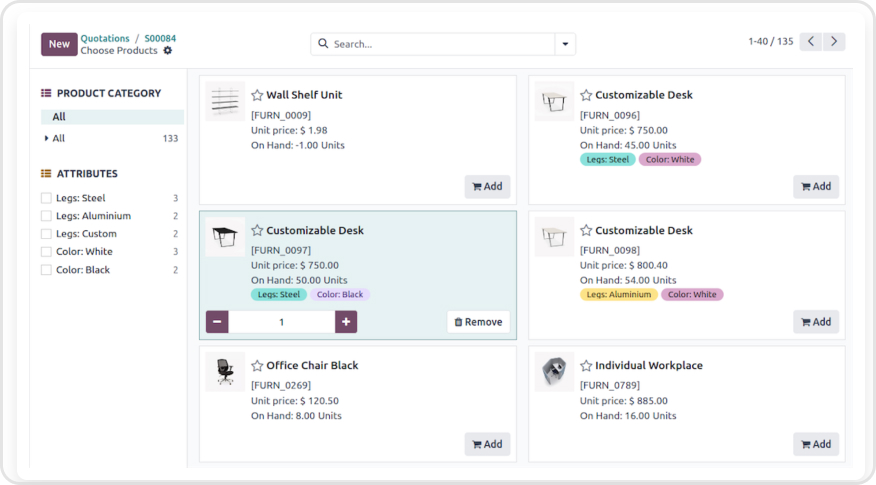Favorite the Individual Workplace product

tap(586, 365)
